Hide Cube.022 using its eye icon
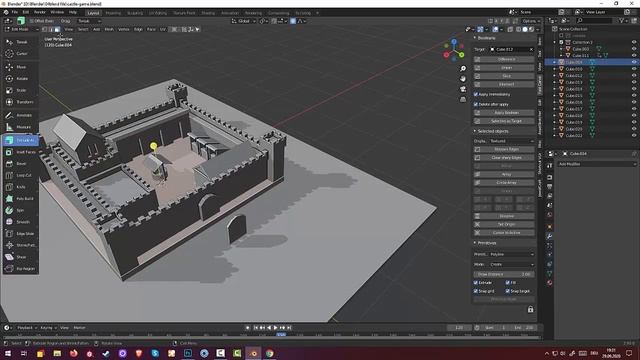The height and width of the screenshot is (360, 640). [634, 136]
